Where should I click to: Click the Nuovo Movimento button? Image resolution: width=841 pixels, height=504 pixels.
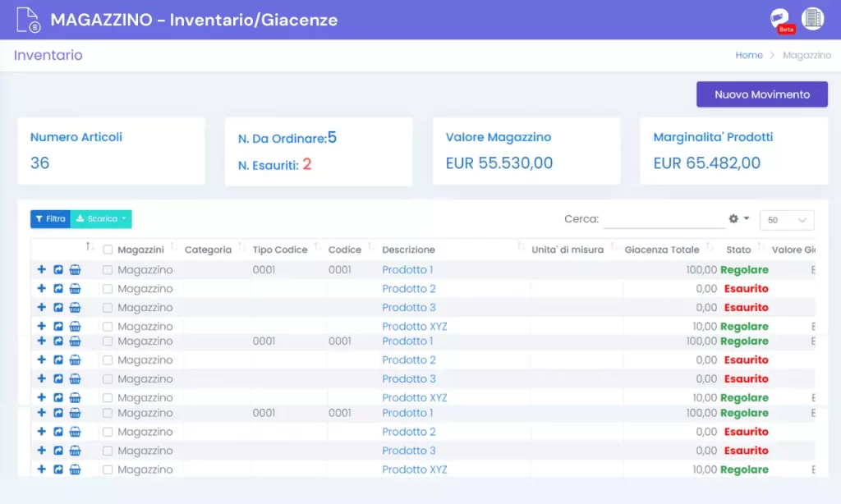click(761, 94)
